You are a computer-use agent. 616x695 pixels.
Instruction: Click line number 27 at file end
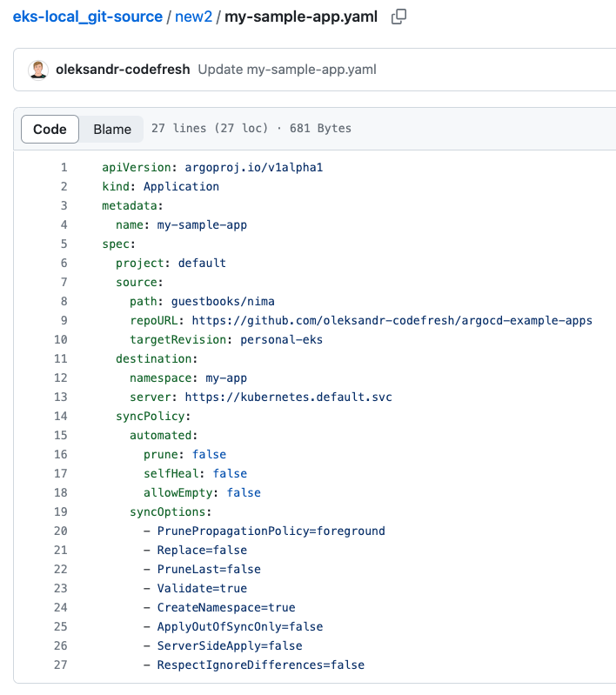61,665
